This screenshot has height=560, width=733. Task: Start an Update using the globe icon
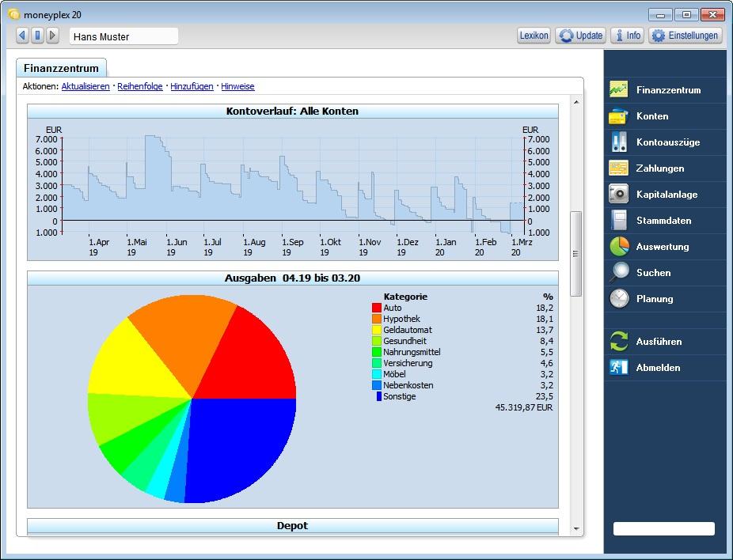pos(579,35)
